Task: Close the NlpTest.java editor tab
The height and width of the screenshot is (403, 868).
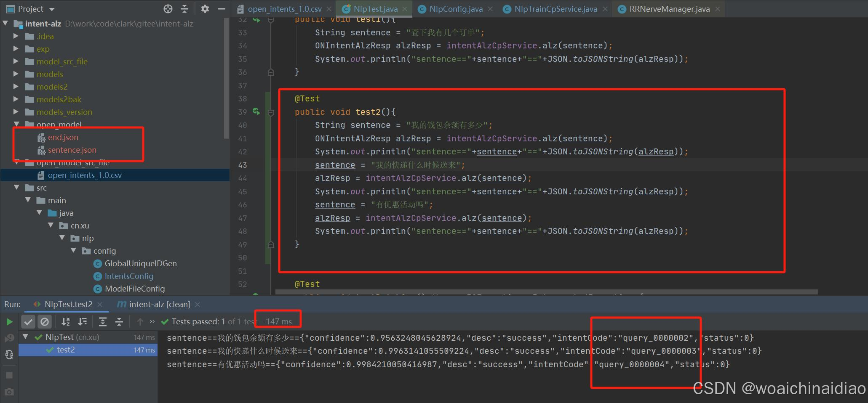Action: click(405, 9)
